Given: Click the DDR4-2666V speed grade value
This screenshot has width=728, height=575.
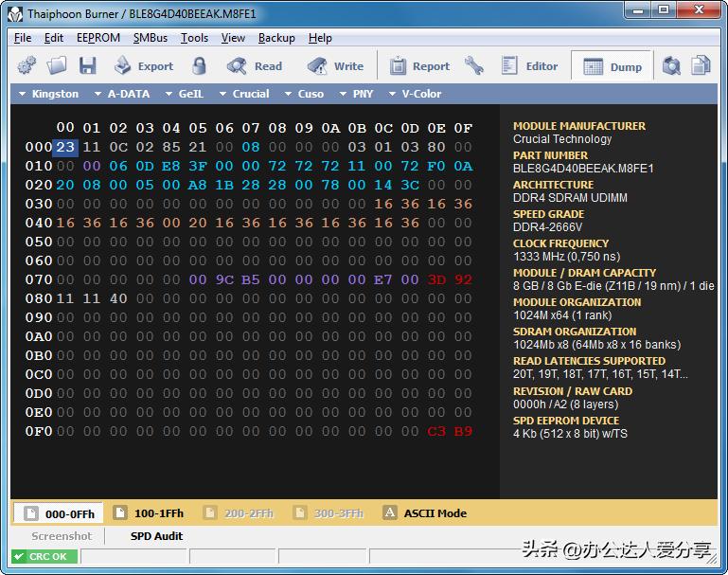Looking at the screenshot, I should pyautogui.click(x=547, y=227).
